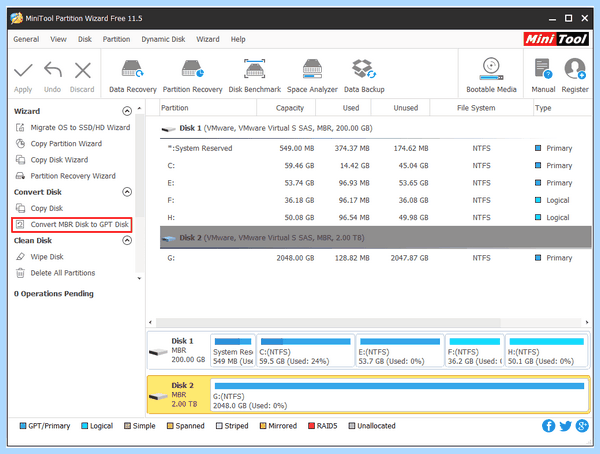Image resolution: width=600 pixels, height=454 pixels.
Task: Start the Copy Disk Wizard
Action: click(52, 160)
